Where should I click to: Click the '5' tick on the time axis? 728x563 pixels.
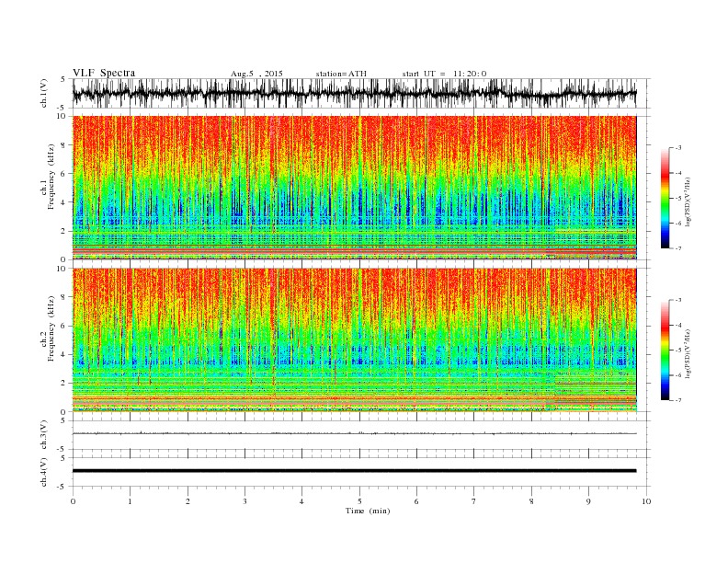pos(359,501)
